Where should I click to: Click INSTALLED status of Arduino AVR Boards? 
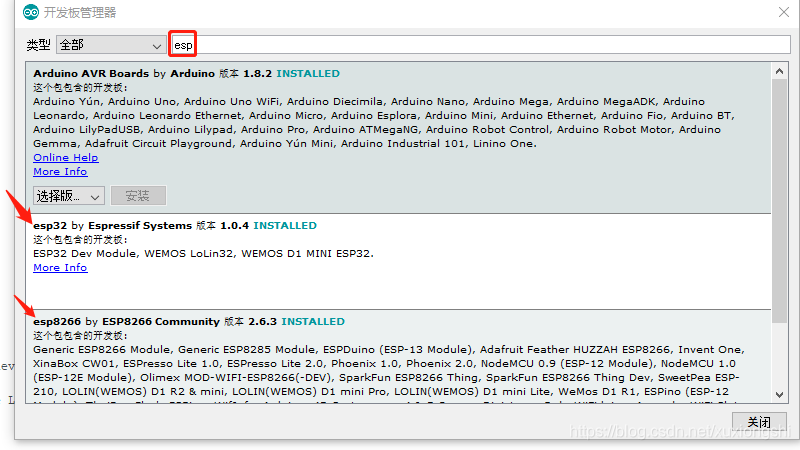pyautogui.click(x=308, y=73)
